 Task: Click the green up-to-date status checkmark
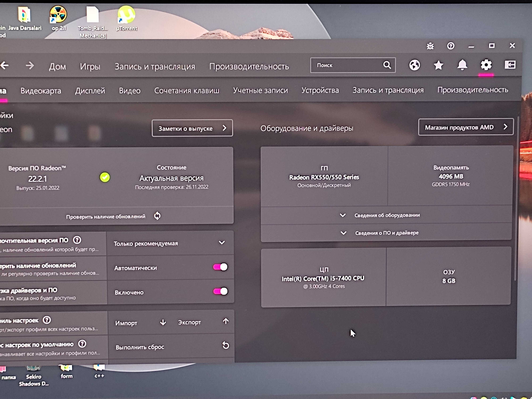(105, 177)
